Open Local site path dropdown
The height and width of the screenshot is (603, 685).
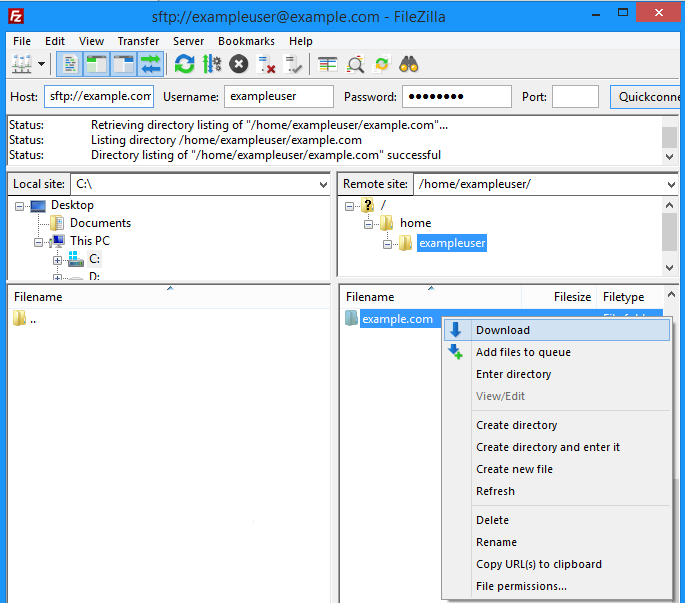323,184
